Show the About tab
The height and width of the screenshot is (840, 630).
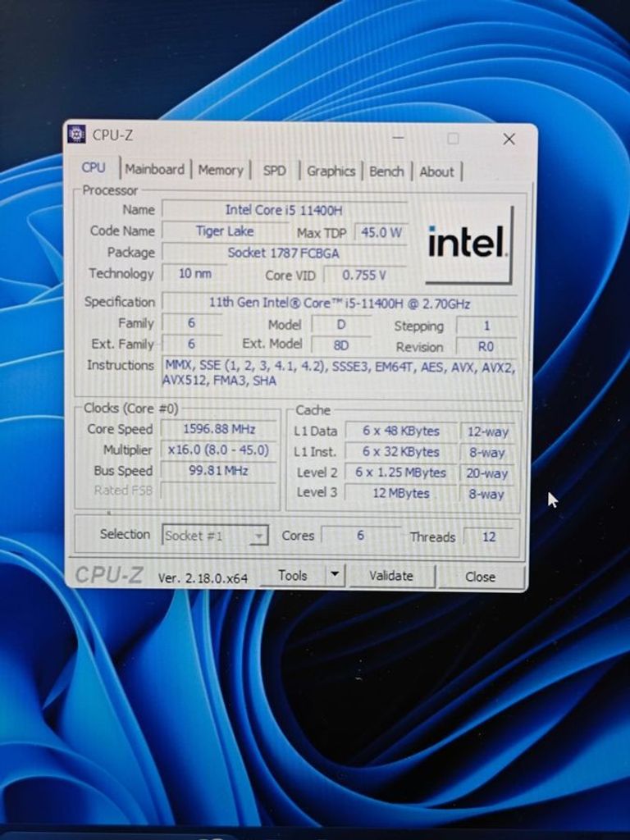[x=436, y=172]
